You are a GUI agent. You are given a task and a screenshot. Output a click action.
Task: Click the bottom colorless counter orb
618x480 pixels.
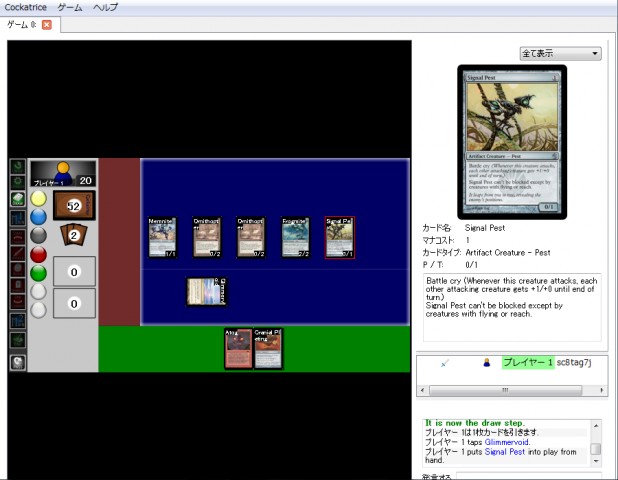(38, 310)
